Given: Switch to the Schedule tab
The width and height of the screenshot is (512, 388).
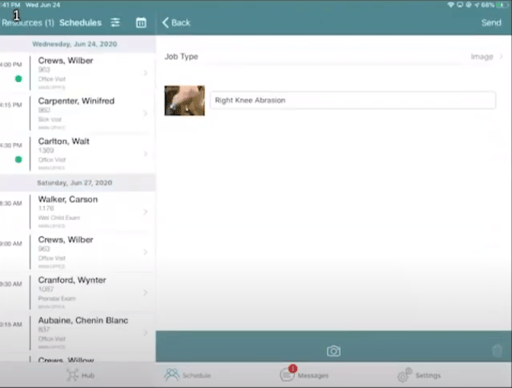Looking at the screenshot, I should (187, 375).
